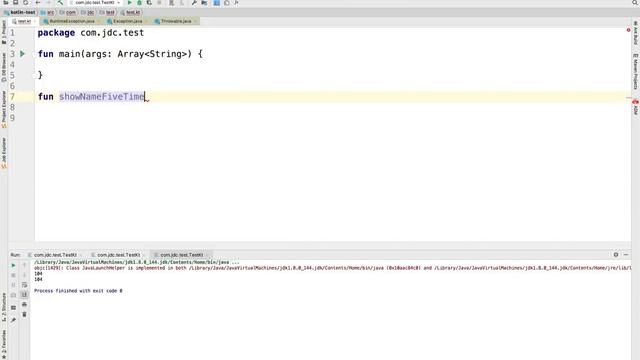This screenshot has width=640, height=360.
Task: Click the highlighted blue toolbar icon
Action: [x=217, y=2]
